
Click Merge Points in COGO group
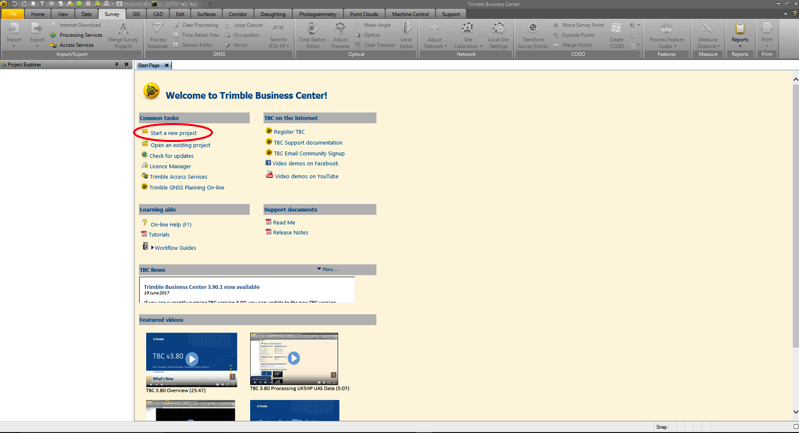point(572,45)
